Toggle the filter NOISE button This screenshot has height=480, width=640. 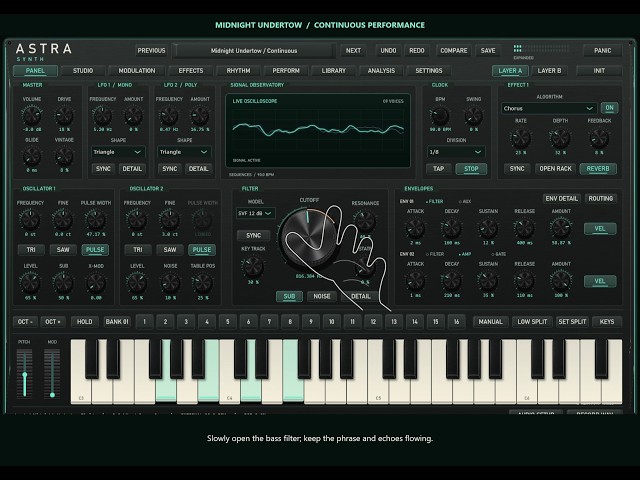322,296
